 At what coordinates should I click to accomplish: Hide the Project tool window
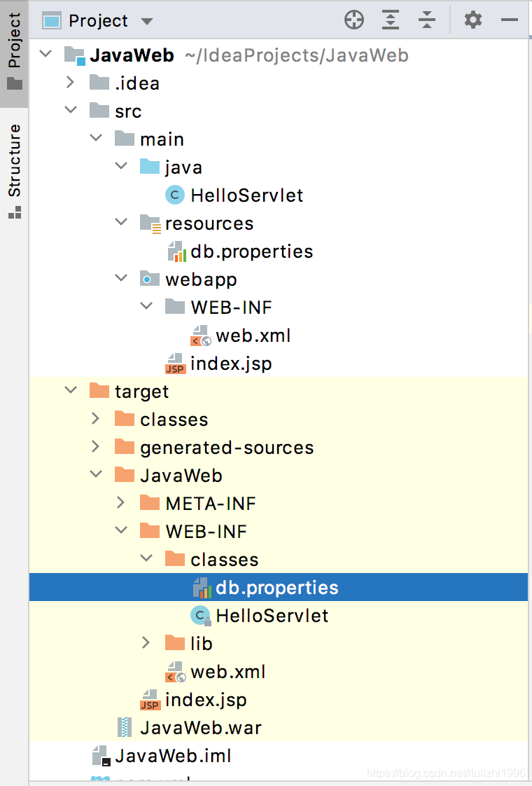tap(510, 20)
